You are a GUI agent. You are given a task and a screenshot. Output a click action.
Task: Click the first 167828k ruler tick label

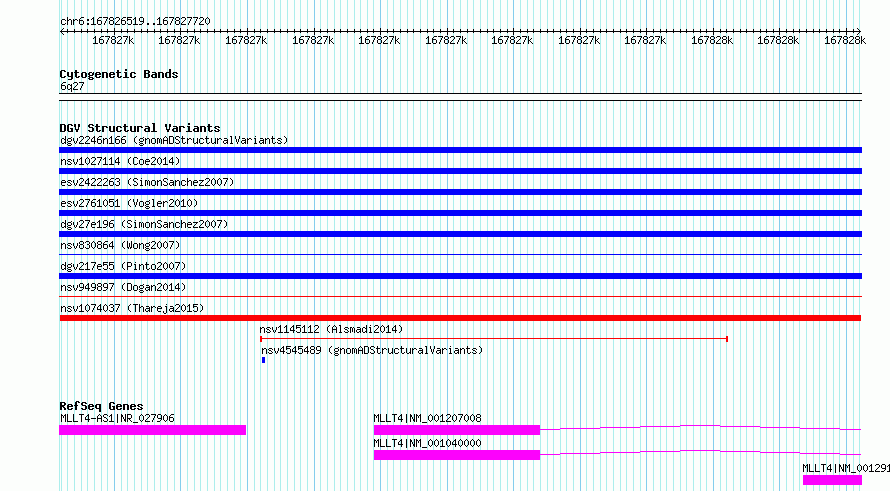pos(712,40)
